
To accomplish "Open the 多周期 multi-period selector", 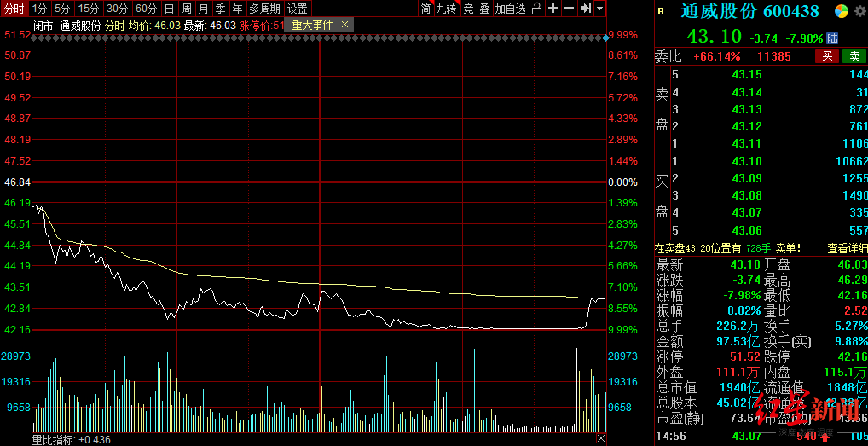I will pos(265,9).
